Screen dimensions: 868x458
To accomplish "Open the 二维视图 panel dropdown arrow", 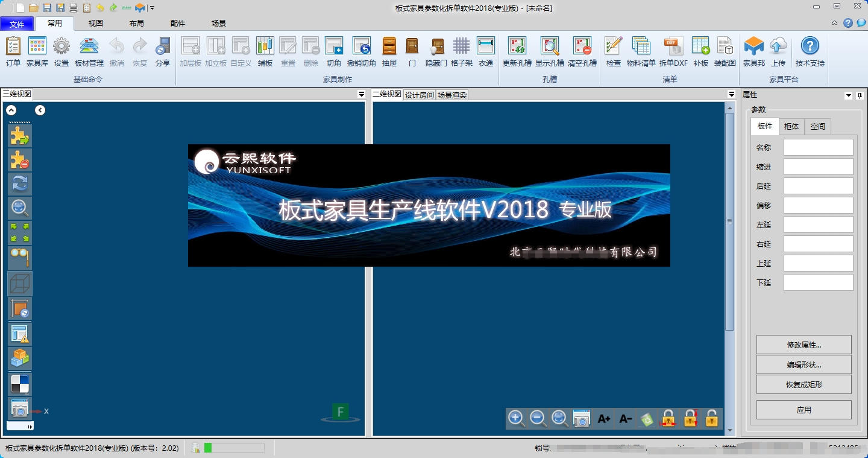I will (x=731, y=94).
